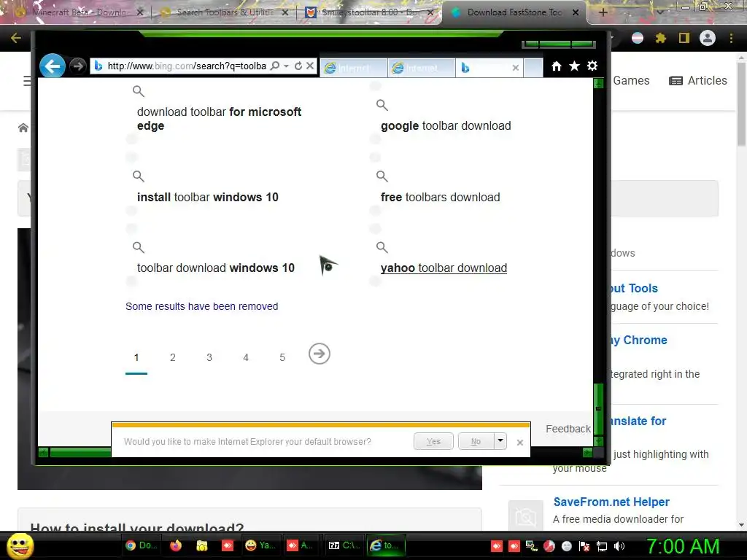Open IE tools gear menu
The width and height of the screenshot is (747, 560).
tap(592, 66)
